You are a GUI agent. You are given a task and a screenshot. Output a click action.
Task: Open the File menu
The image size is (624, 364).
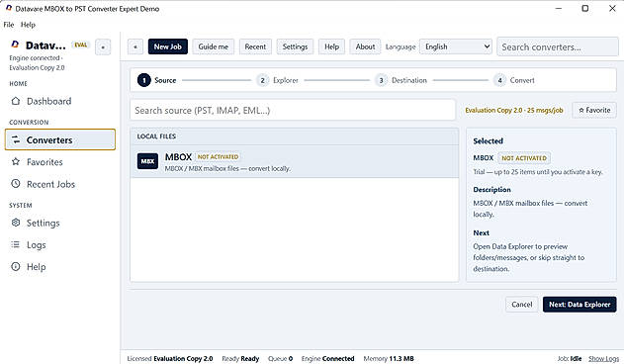point(8,25)
